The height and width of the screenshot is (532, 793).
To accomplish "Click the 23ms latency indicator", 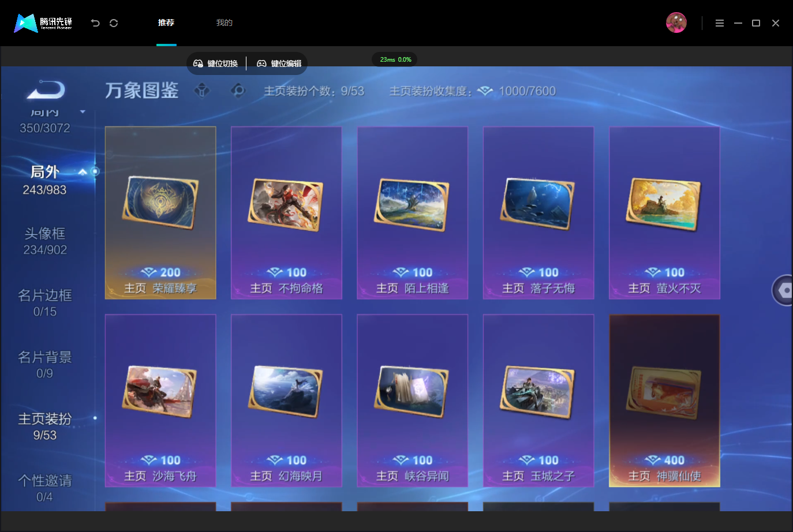I will tap(395, 59).
